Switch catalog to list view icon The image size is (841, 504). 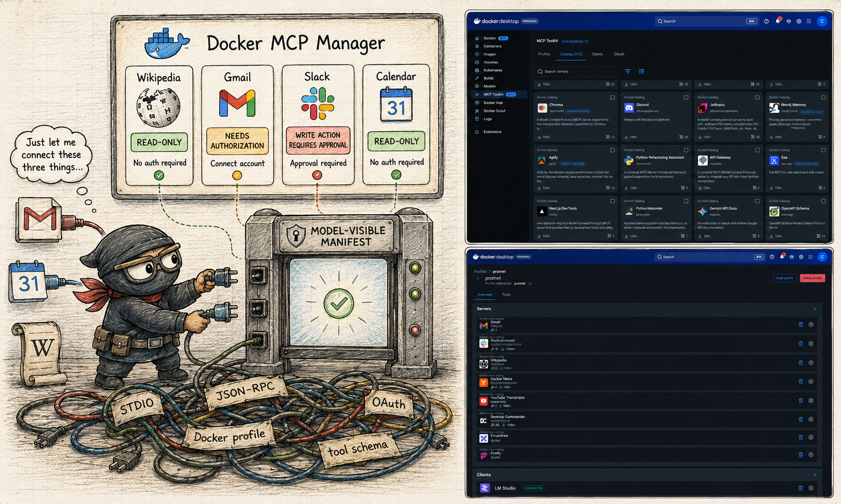click(x=642, y=72)
